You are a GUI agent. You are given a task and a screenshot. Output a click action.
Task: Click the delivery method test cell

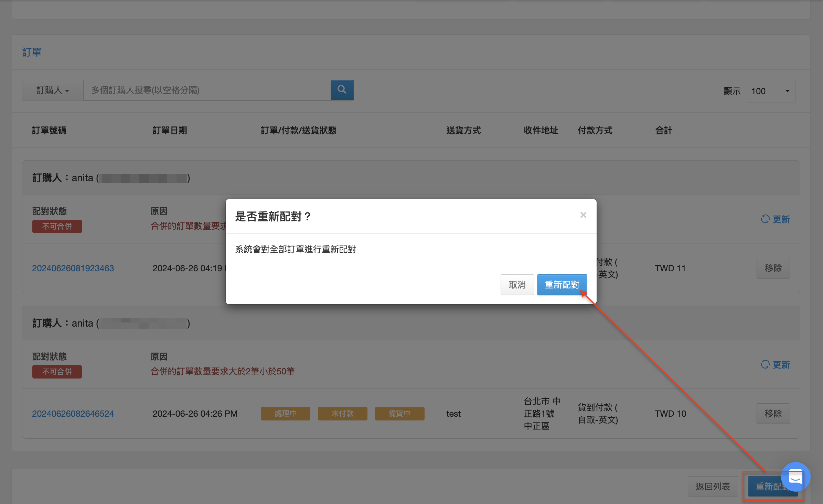point(453,414)
